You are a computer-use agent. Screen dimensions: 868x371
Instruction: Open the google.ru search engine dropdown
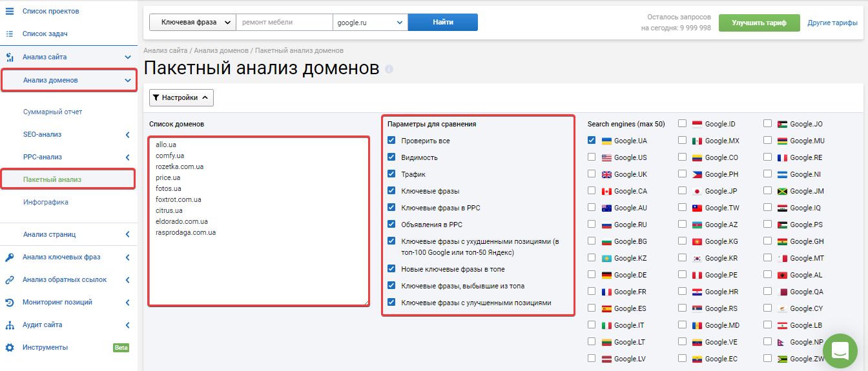[x=370, y=22]
